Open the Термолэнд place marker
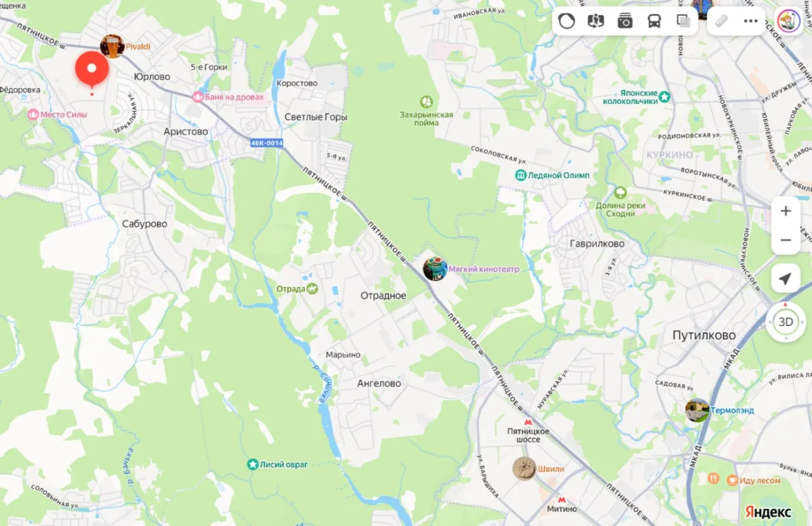Screen dimensions: 812x526 697,411
